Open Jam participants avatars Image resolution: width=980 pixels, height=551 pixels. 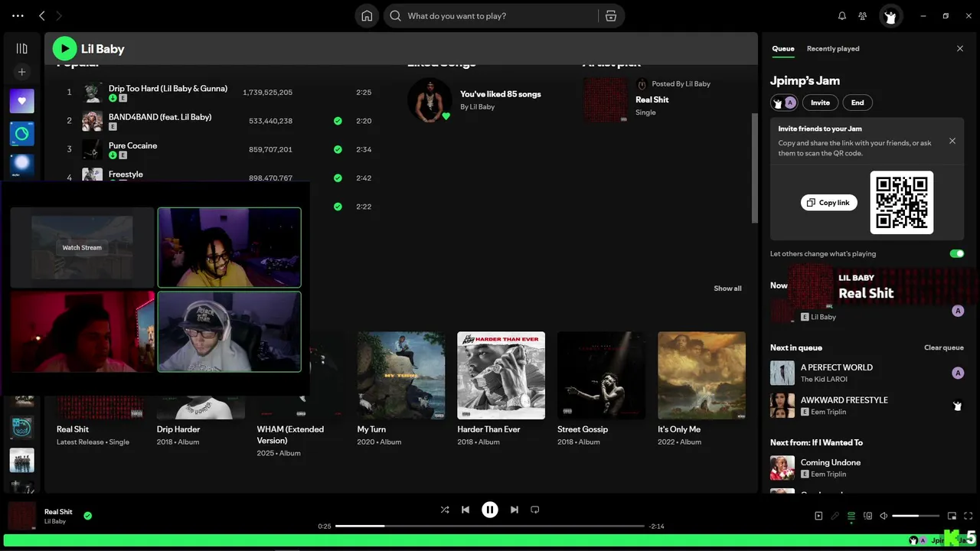[x=784, y=103]
